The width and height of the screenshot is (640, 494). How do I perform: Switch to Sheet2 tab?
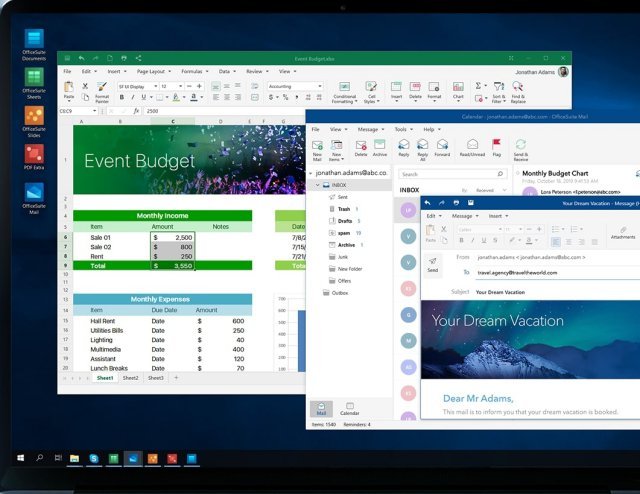131,378
